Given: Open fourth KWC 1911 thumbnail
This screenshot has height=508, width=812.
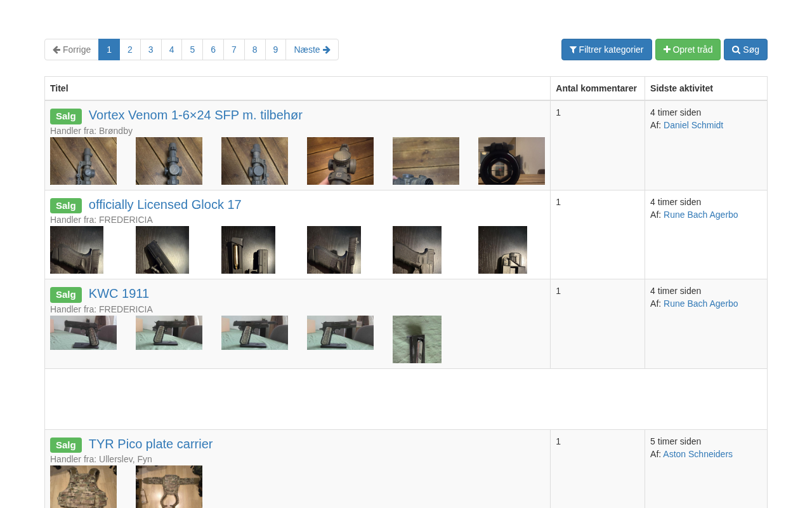Looking at the screenshot, I should point(340,333).
